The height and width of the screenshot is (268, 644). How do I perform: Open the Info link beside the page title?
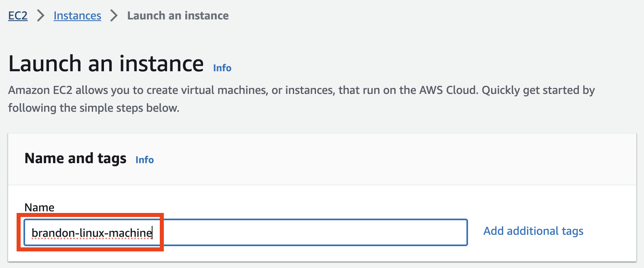pos(222,68)
